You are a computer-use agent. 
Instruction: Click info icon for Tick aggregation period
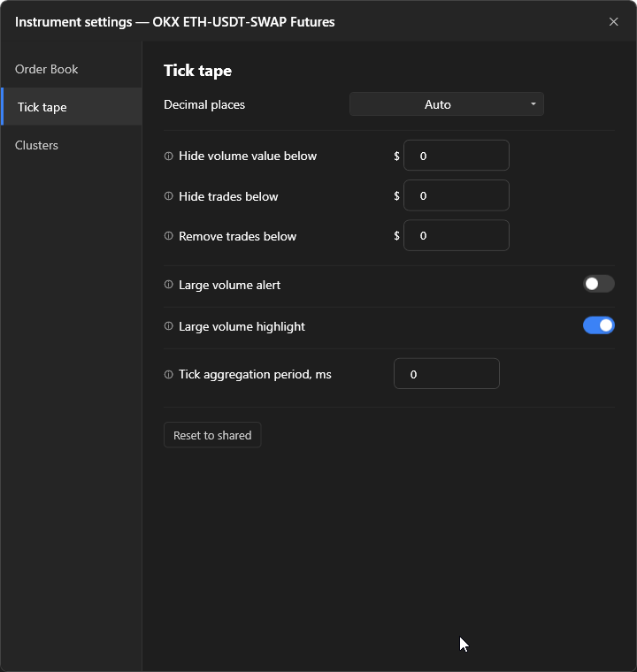(169, 375)
